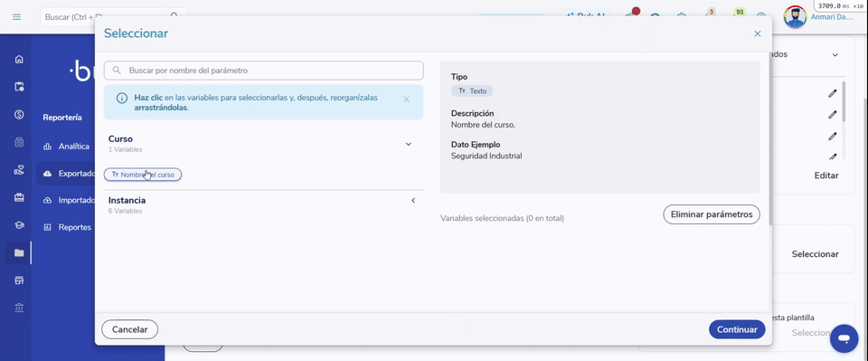Click the Reportes sheet icon
The image size is (868, 361).
[x=48, y=227]
